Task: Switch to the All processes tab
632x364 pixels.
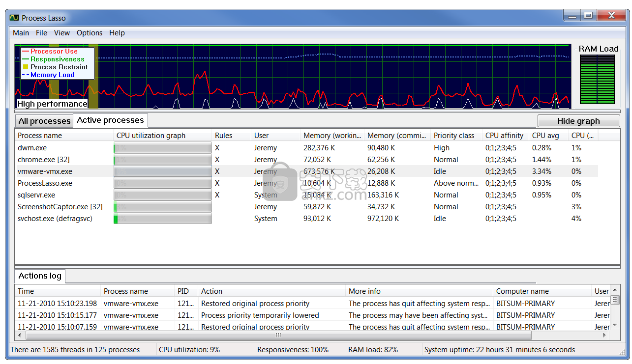Action: tap(44, 121)
